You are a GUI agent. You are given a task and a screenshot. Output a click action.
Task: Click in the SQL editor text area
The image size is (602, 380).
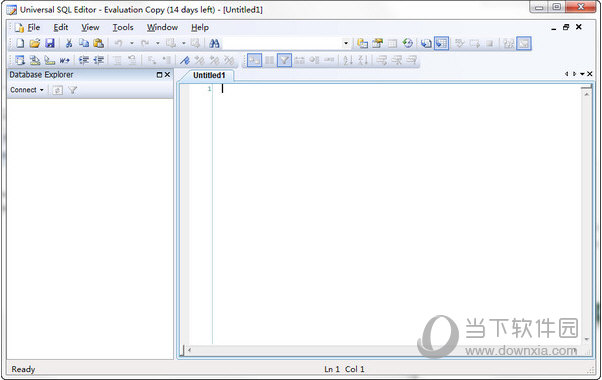(x=397, y=215)
